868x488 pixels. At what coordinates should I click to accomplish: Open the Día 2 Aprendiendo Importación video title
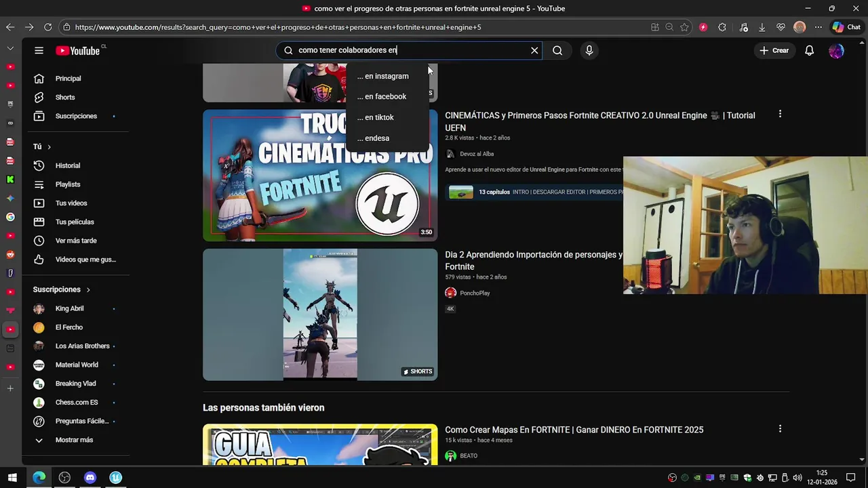pos(534,261)
